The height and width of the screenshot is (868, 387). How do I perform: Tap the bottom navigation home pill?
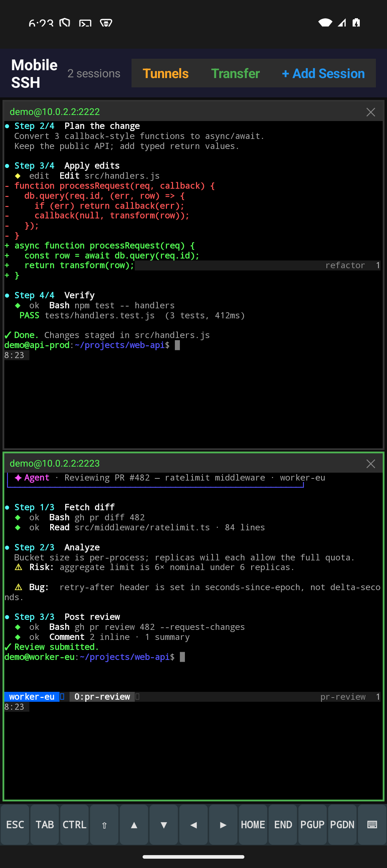click(x=193, y=857)
